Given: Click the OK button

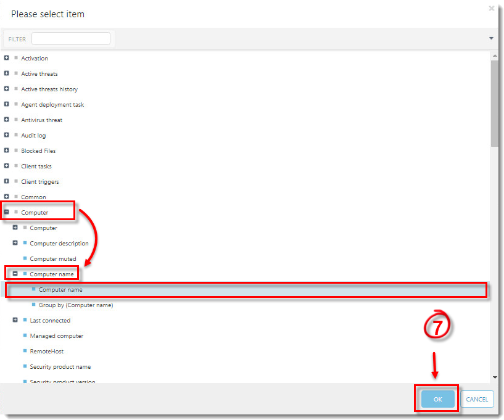Looking at the screenshot, I should point(438,399).
